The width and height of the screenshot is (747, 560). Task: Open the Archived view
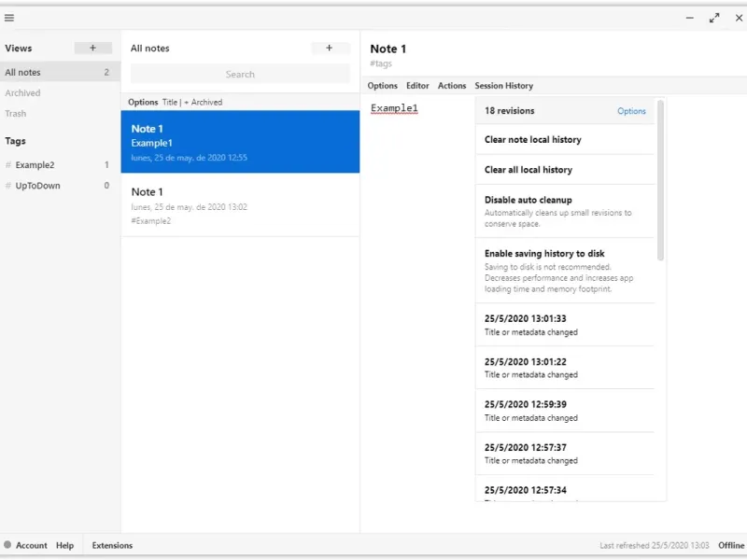pos(22,92)
